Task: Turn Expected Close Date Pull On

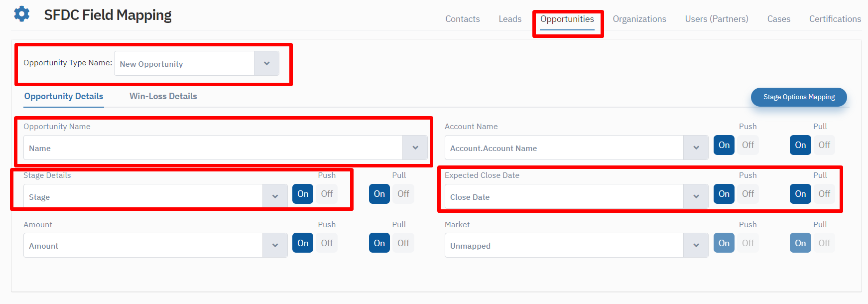Action: click(800, 194)
